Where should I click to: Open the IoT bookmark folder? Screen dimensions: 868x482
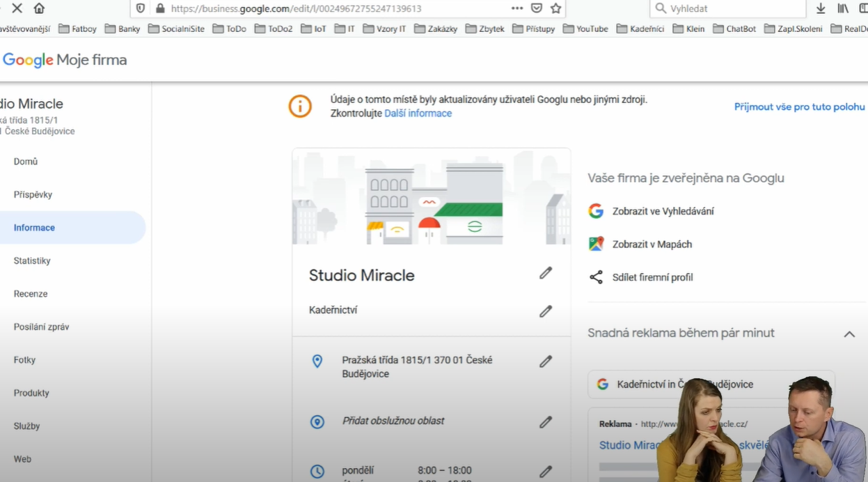point(313,29)
